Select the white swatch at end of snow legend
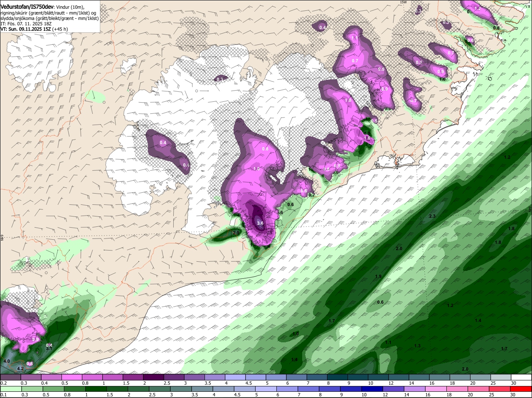The image size is (532, 398). [522, 377]
